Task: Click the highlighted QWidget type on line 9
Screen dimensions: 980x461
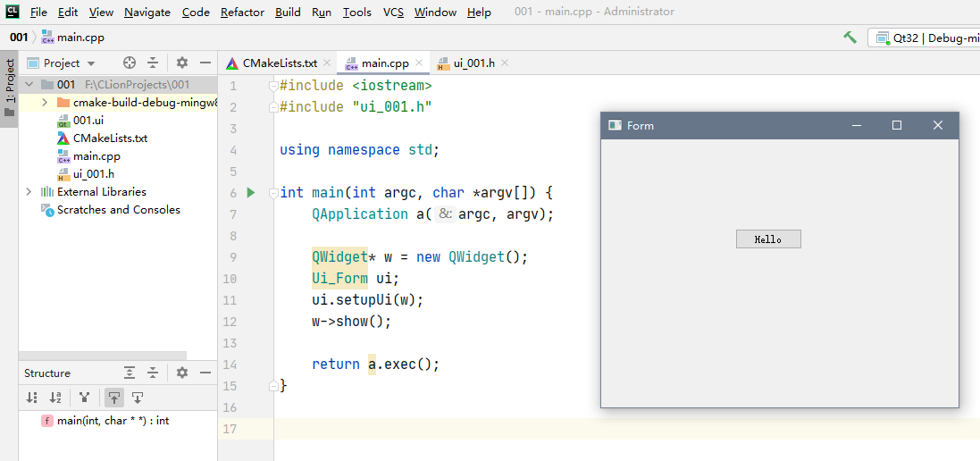Action: (x=339, y=256)
